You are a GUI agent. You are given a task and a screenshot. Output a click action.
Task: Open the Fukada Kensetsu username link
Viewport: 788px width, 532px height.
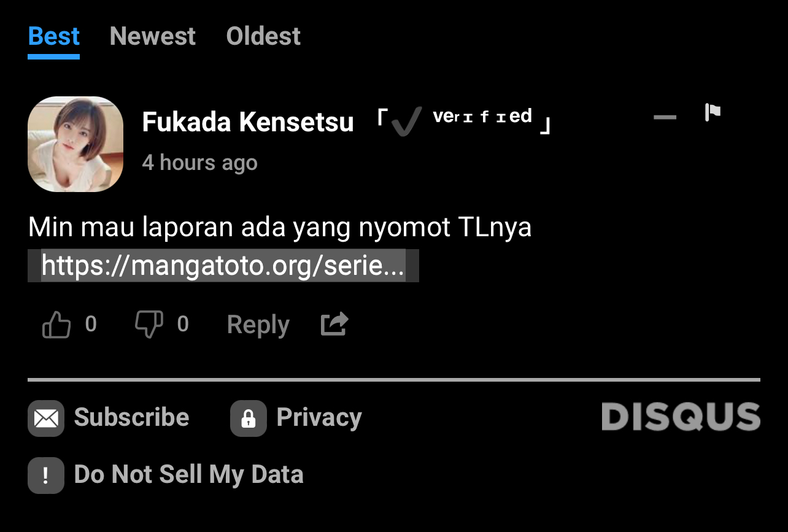tap(248, 122)
